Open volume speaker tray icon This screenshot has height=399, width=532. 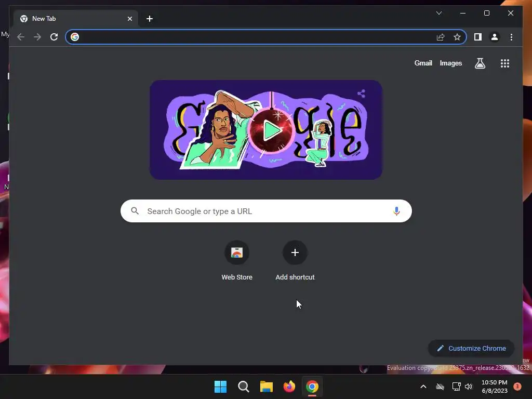[x=469, y=387]
